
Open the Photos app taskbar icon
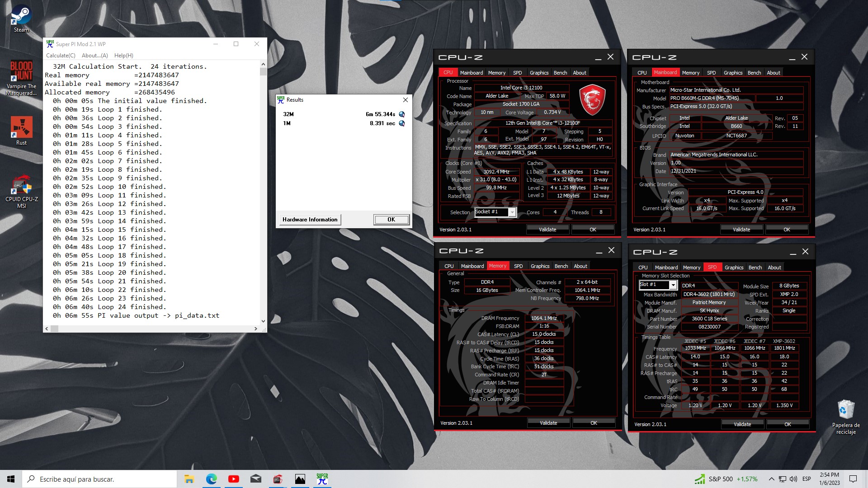(300, 479)
